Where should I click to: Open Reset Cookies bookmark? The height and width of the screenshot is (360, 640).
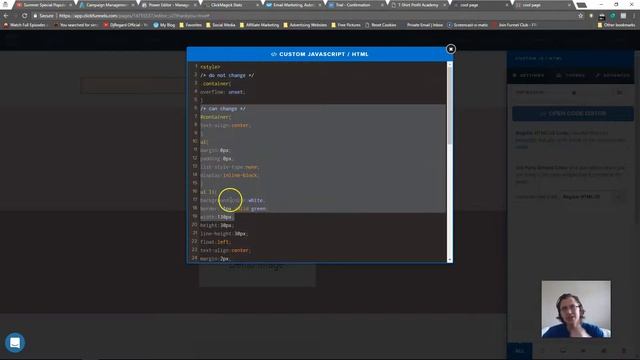point(381,25)
